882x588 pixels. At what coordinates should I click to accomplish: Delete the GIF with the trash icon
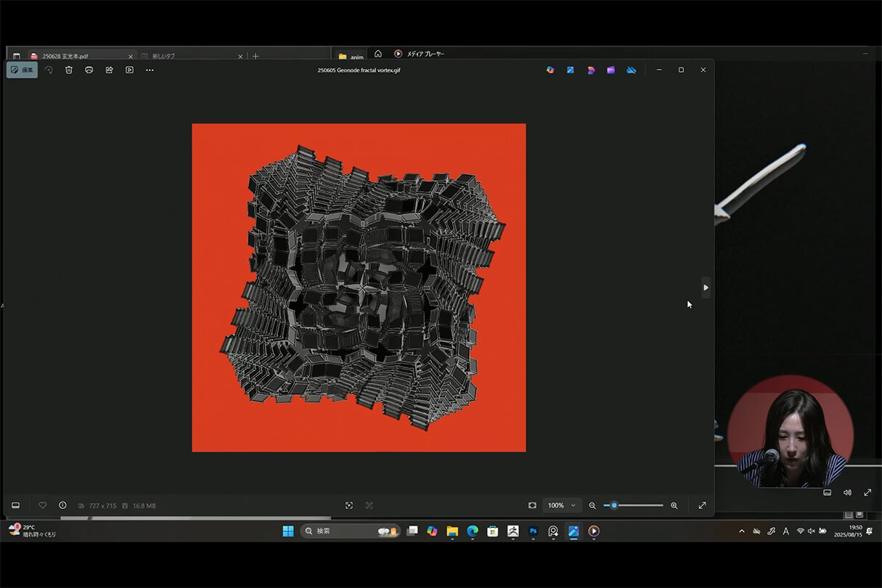click(69, 70)
